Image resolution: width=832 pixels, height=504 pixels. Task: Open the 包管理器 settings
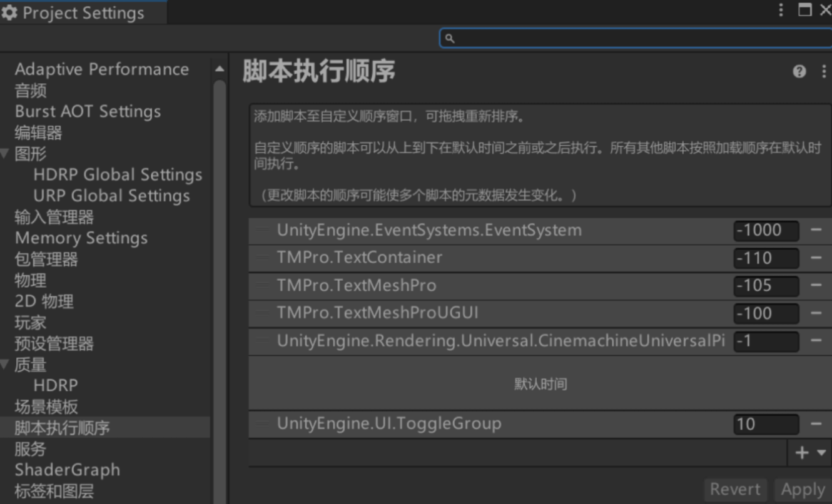[46, 259]
